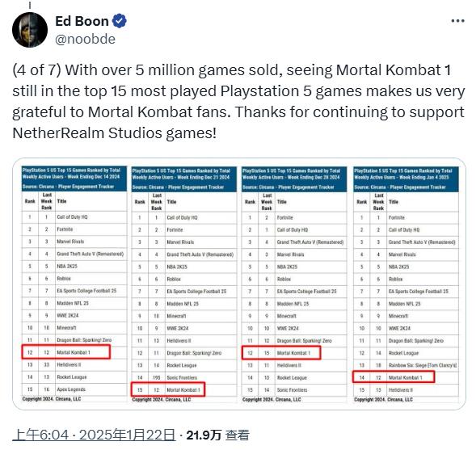This screenshot has height=450, width=476.
Task: Click highlighted Mortal Kombat 1 rank 14 row
Action: click(394, 377)
